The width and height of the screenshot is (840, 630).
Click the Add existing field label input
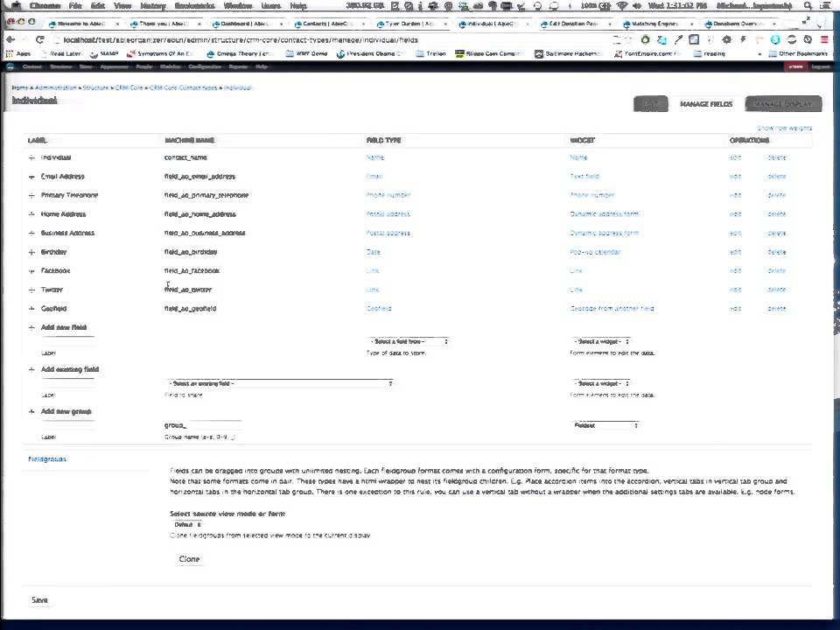pos(67,383)
